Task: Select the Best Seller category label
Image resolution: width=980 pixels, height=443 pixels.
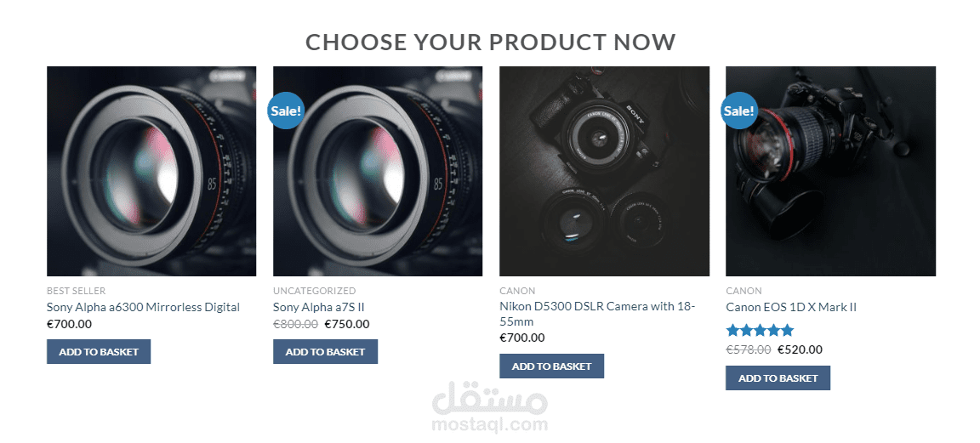Action: click(77, 291)
